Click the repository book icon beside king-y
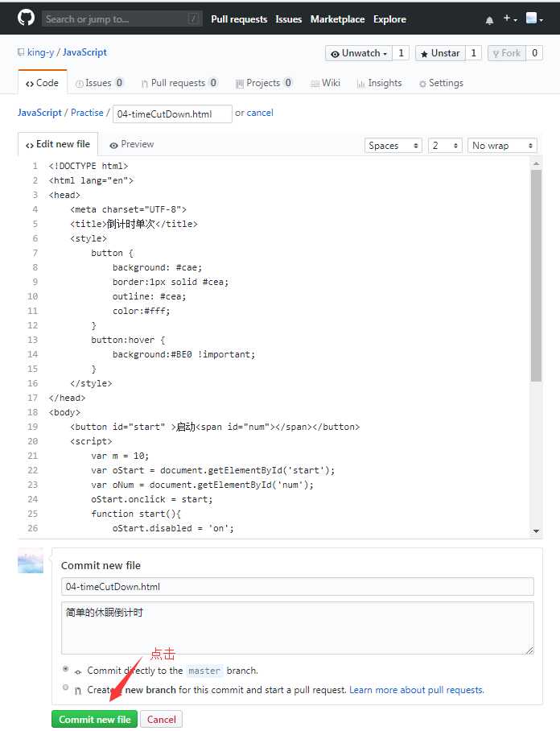The image size is (560, 731). (x=20, y=52)
